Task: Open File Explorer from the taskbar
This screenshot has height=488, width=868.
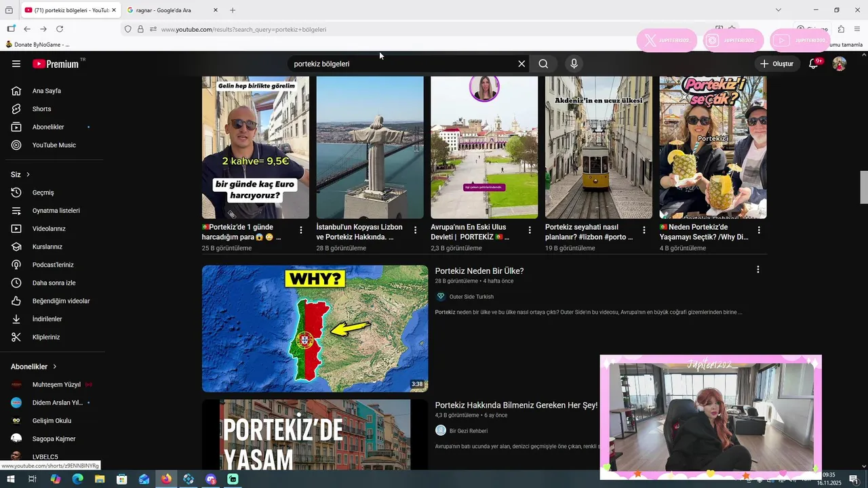Action: tap(100, 479)
